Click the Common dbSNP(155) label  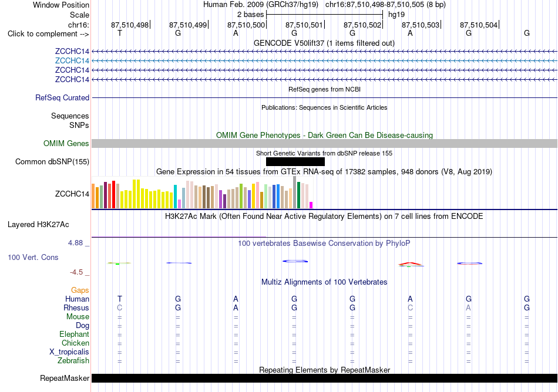(52, 162)
